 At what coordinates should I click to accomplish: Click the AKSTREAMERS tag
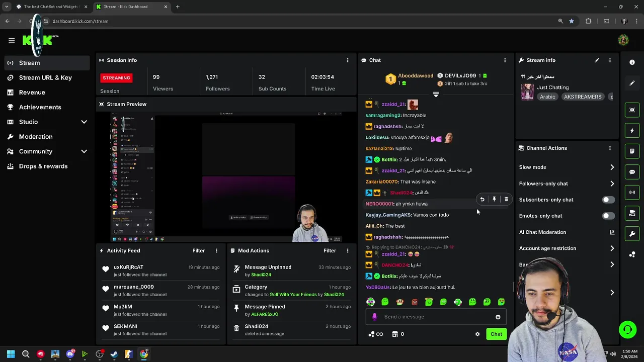(x=583, y=97)
